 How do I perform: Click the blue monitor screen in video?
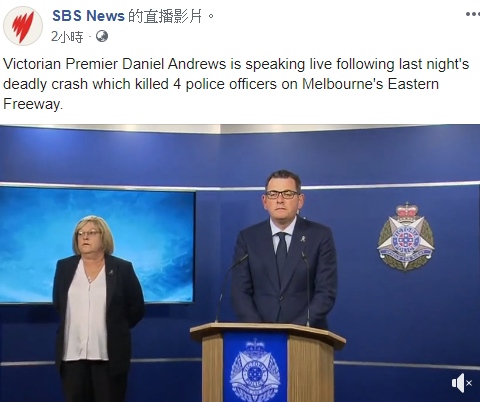(97, 244)
